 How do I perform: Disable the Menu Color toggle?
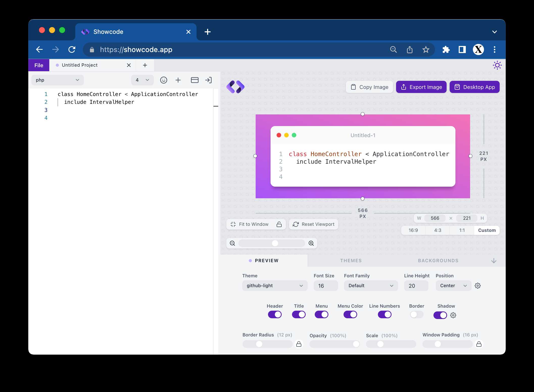(x=350, y=314)
